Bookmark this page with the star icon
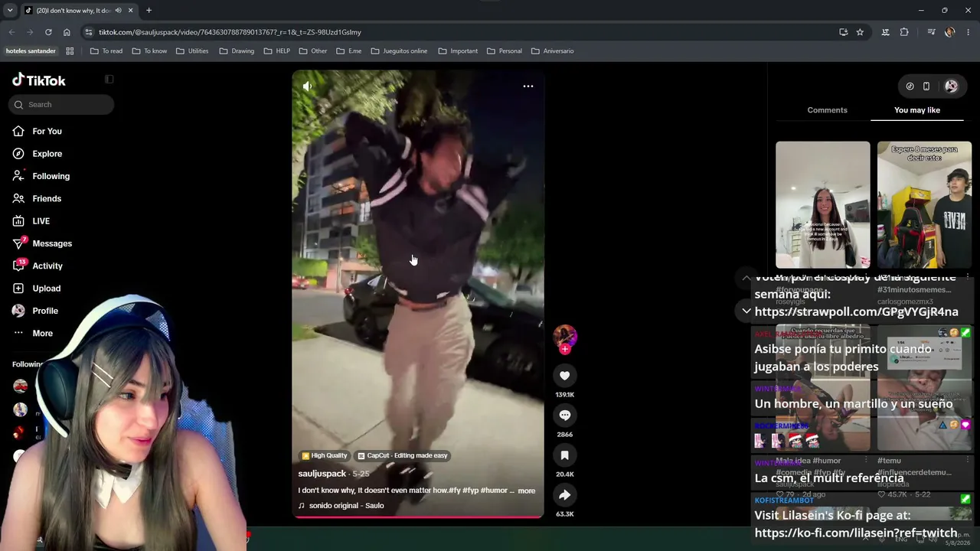980x551 pixels. click(x=860, y=32)
